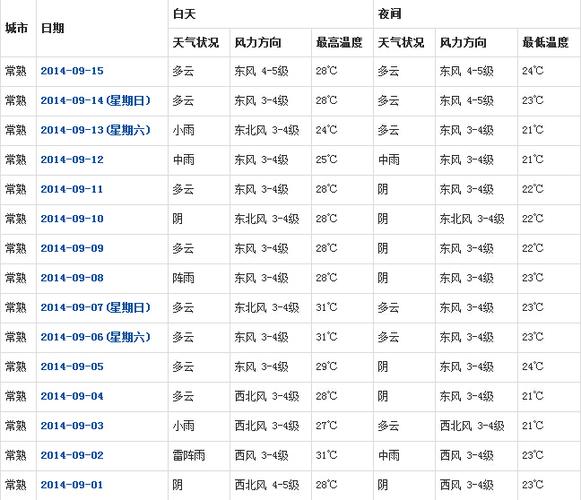Click 31℃ high temperature in 2014-09-07 row
This screenshot has height=500, width=581.
(326, 308)
